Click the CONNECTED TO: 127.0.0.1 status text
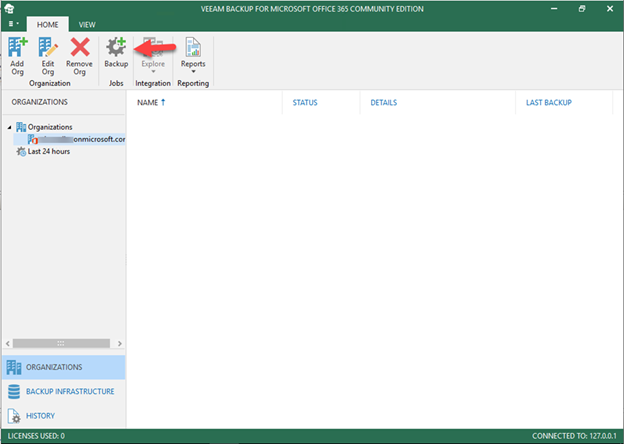 click(574, 436)
